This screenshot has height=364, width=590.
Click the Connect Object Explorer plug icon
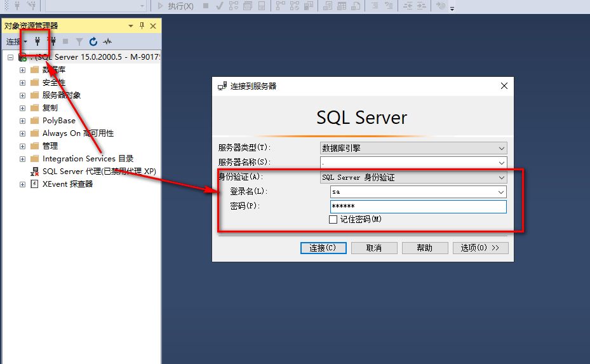pyautogui.click(x=37, y=41)
